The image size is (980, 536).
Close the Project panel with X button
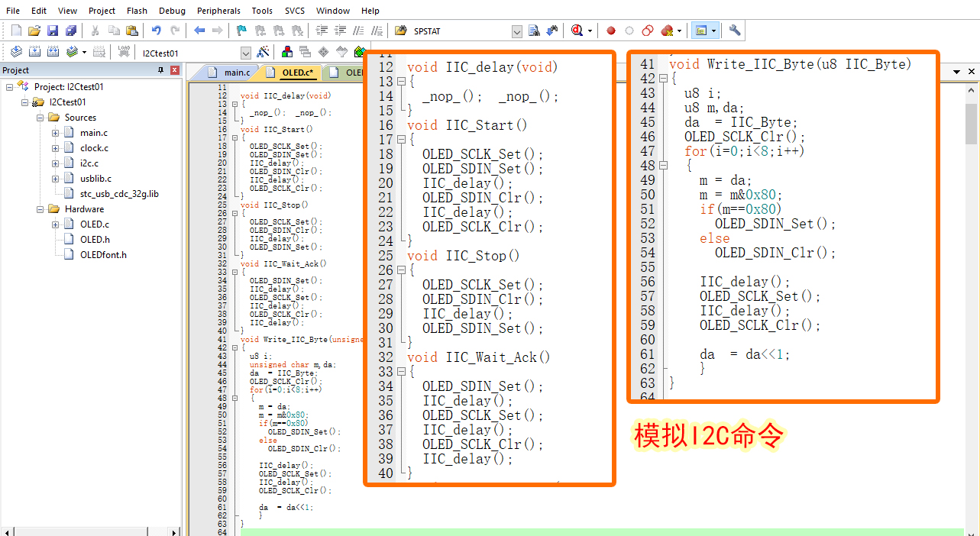[x=174, y=70]
